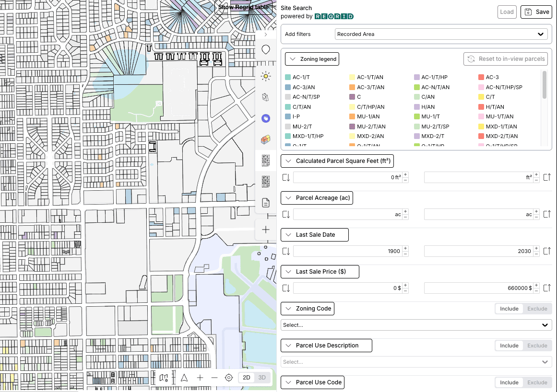
Task: Click the MU-1/T green legend swatch
Action: click(417, 116)
